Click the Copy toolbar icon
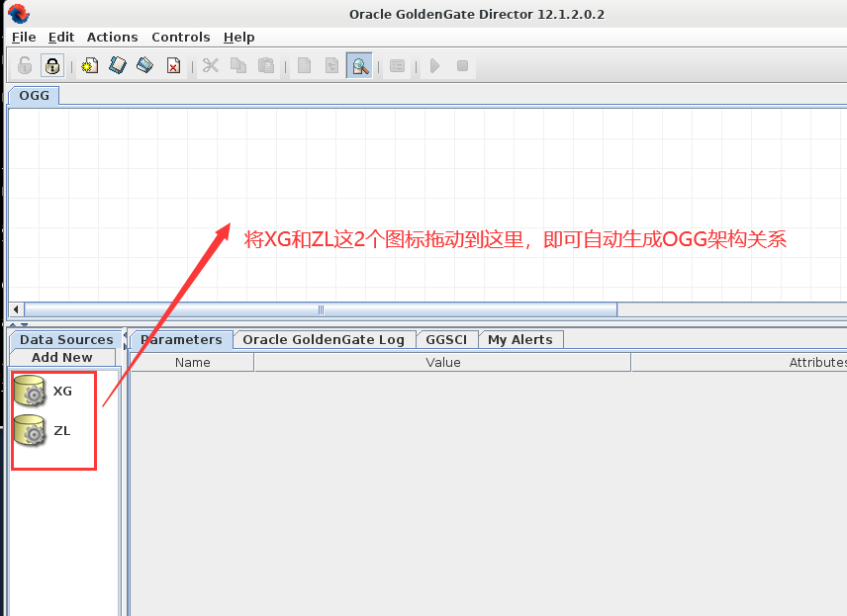The height and width of the screenshot is (616, 847). pyautogui.click(x=238, y=66)
